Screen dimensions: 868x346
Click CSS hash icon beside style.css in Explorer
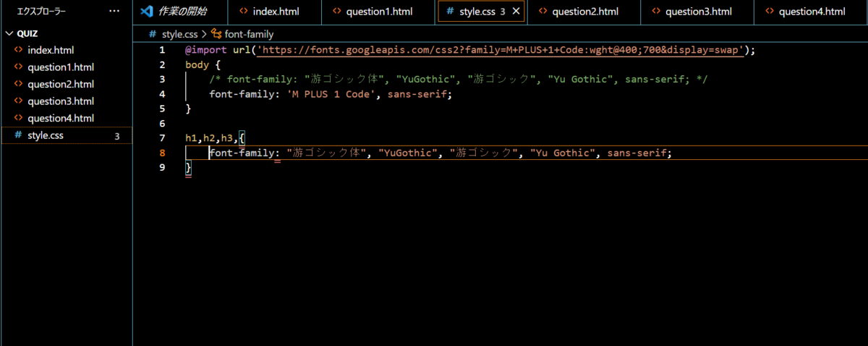[18, 135]
